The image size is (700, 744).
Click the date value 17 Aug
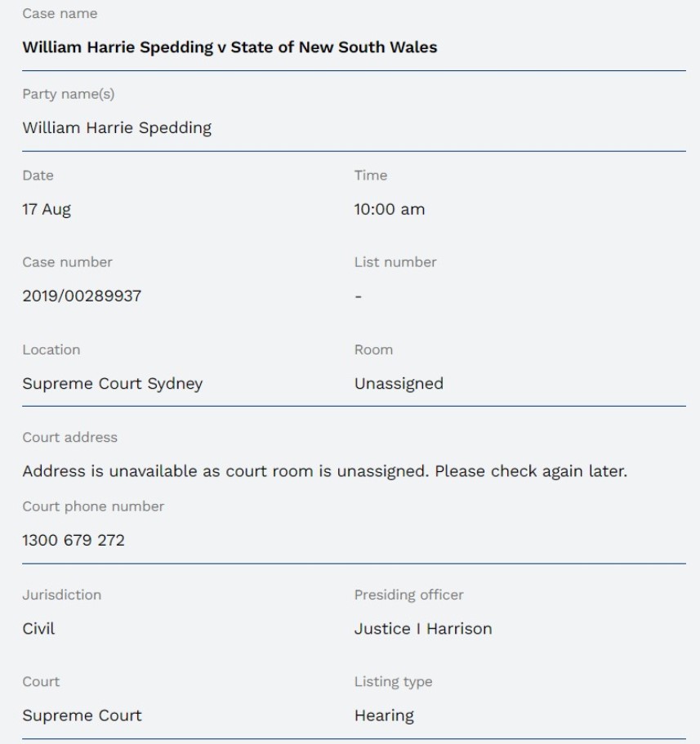tap(47, 210)
